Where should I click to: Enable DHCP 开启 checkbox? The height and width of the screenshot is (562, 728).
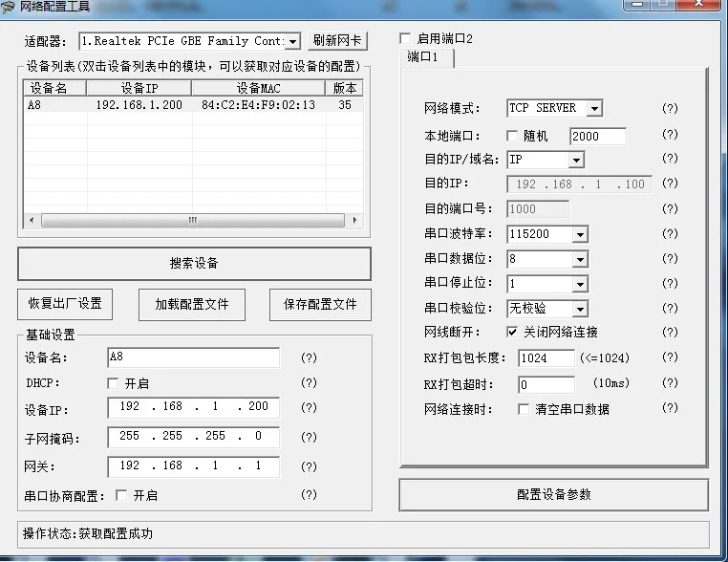tap(113, 383)
